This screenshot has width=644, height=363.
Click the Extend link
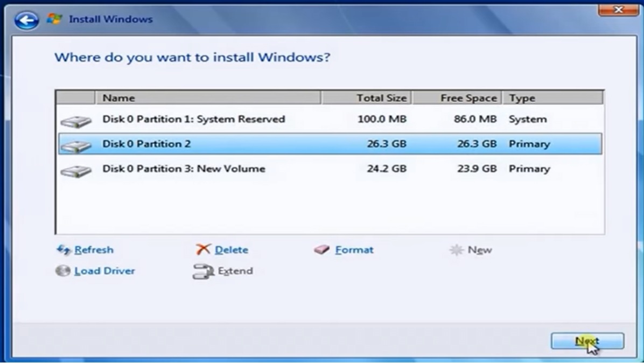pos(235,270)
